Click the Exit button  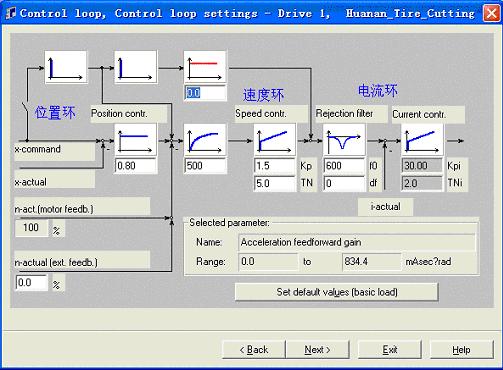point(390,350)
